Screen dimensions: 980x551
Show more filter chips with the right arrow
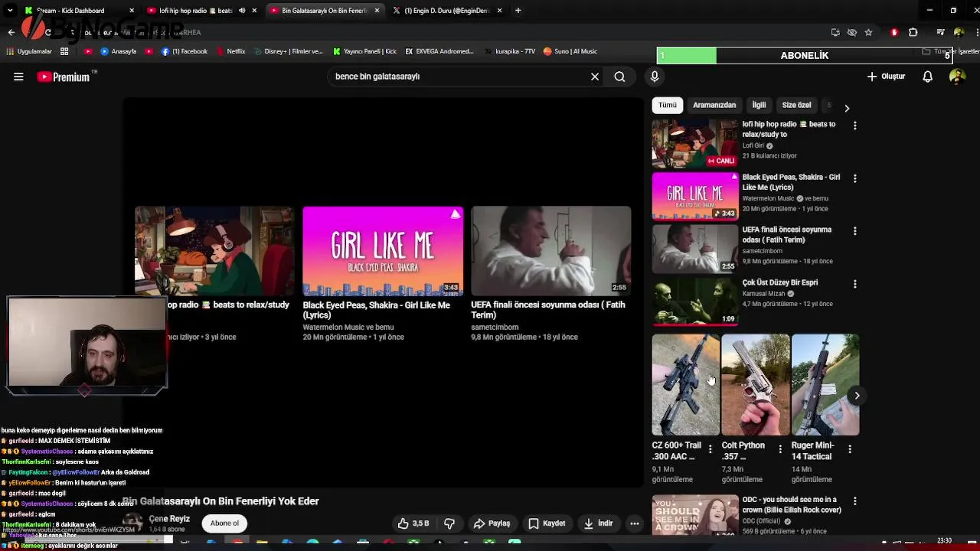click(847, 109)
